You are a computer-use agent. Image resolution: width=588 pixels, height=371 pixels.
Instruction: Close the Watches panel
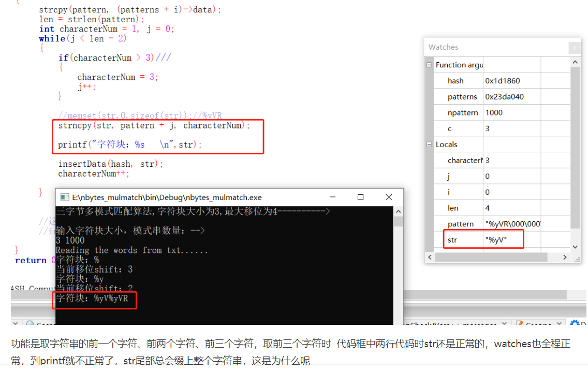click(x=574, y=47)
